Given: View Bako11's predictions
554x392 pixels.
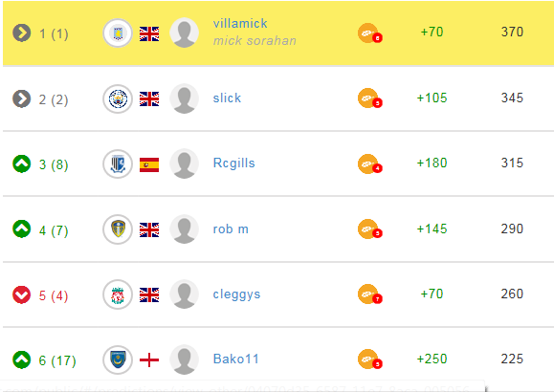Looking at the screenshot, I should 236,359.
